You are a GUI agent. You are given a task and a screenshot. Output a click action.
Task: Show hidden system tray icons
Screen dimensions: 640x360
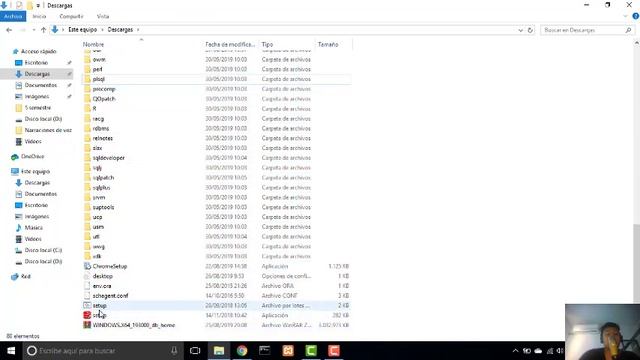515,351
